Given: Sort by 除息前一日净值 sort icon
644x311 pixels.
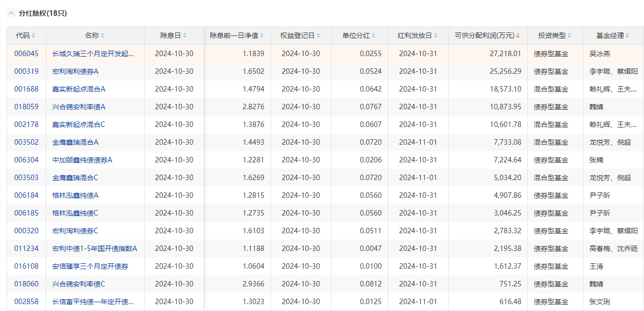Looking at the screenshot, I should (x=262, y=36).
